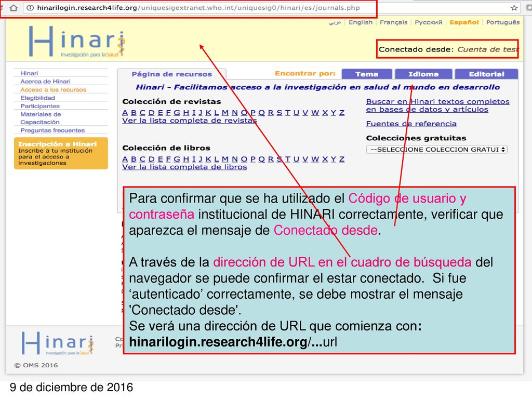The width and height of the screenshot is (532, 399).
Task: Select the Español language link
Action: 464,22
